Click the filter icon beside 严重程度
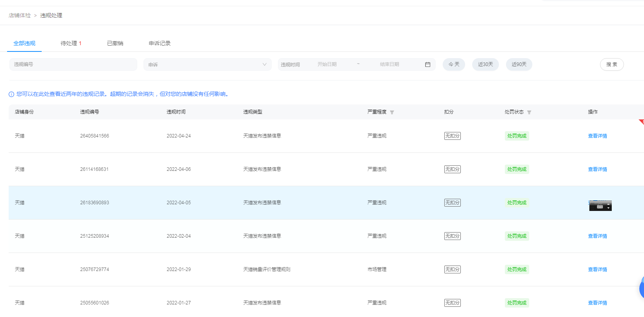 click(392, 112)
